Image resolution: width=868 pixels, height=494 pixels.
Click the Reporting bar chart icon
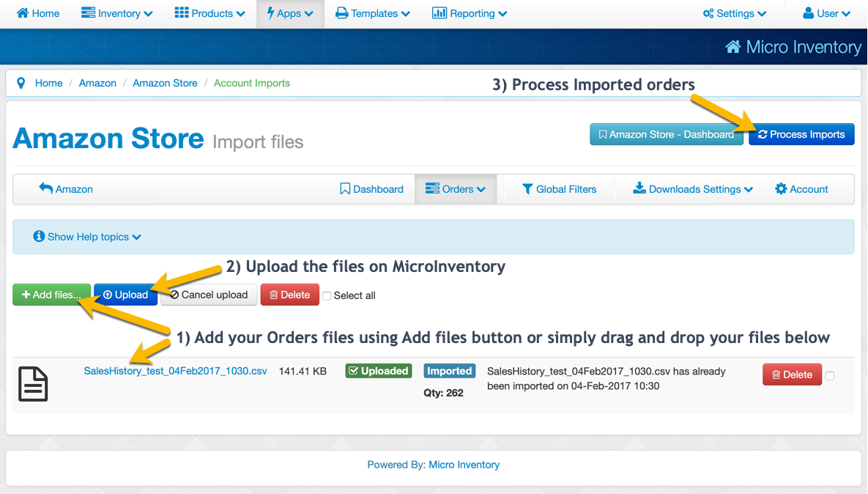439,12
